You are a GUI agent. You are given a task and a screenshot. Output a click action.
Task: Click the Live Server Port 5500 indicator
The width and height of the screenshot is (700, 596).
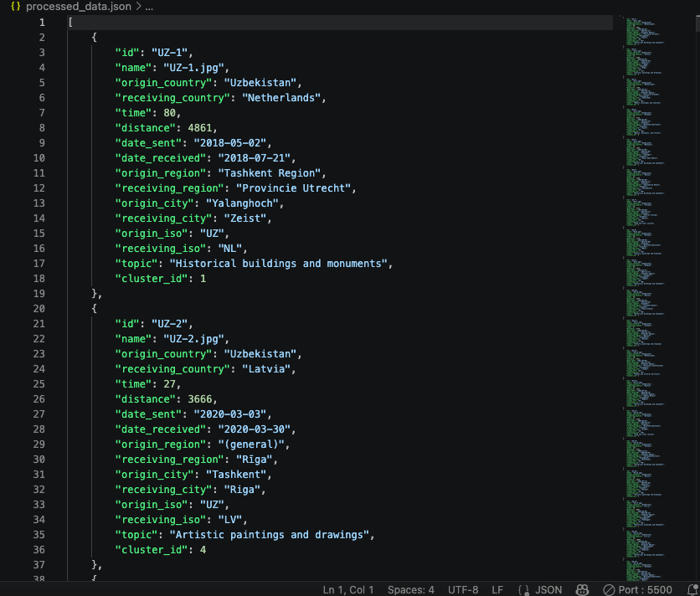pyautogui.click(x=637, y=589)
